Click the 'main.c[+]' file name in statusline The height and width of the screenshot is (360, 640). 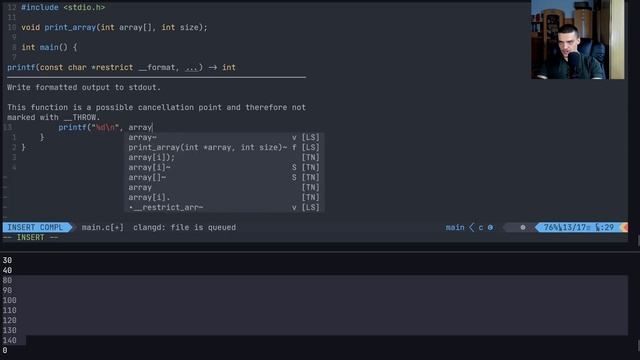(x=102, y=227)
